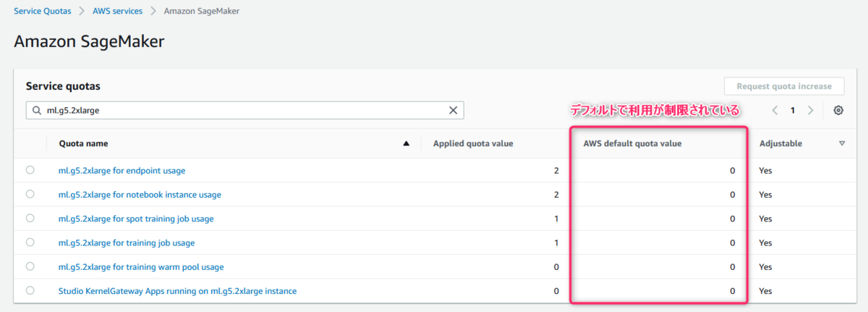This screenshot has height=312, width=868.
Task: Click the search magnifier icon
Action: click(37, 111)
